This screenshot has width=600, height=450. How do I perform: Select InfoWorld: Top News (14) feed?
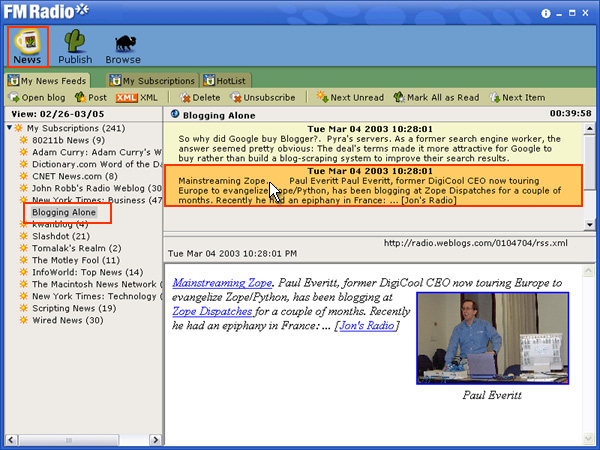pyautogui.click(x=88, y=272)
